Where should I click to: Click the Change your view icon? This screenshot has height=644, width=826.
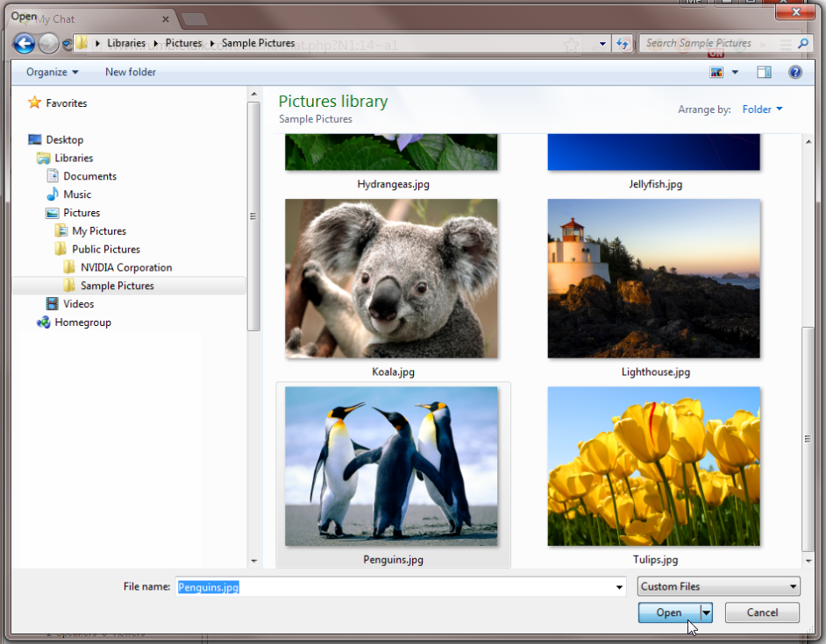(716, 72)
